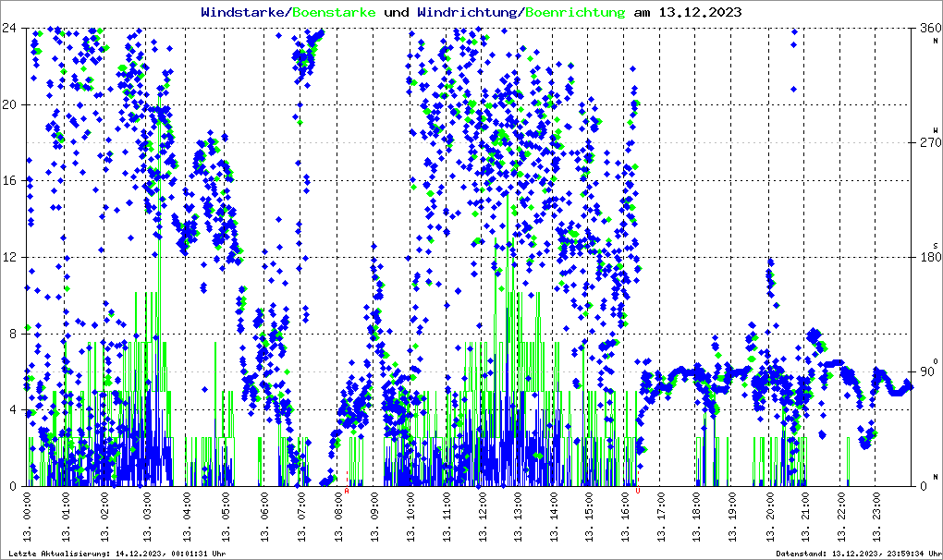This screenshot has width=943, height=560.
Task: Click the '13. 23:00' time axis label
Action: (x=876, y=517)
